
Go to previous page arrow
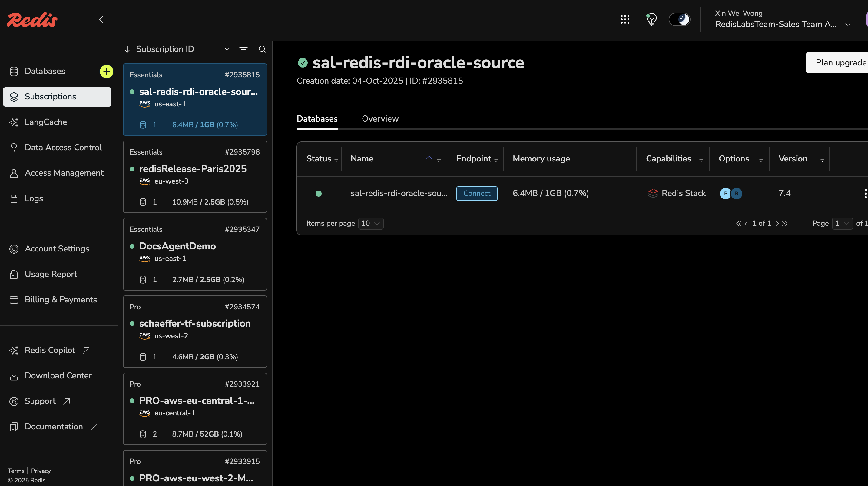(746, 224)
